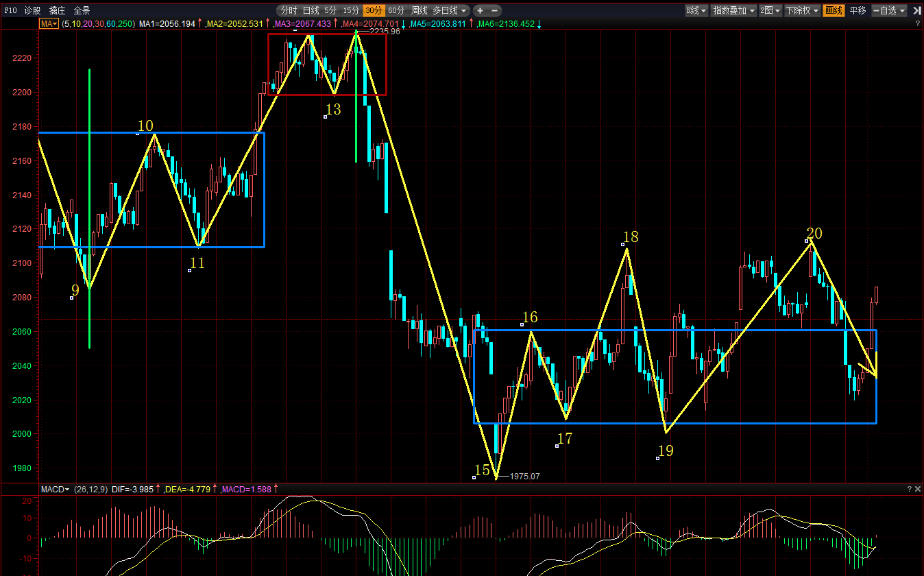Close the MACD indicator panel
Viewport: 924px width, 576px height.
pyautogui.click(x=918, y=489)
